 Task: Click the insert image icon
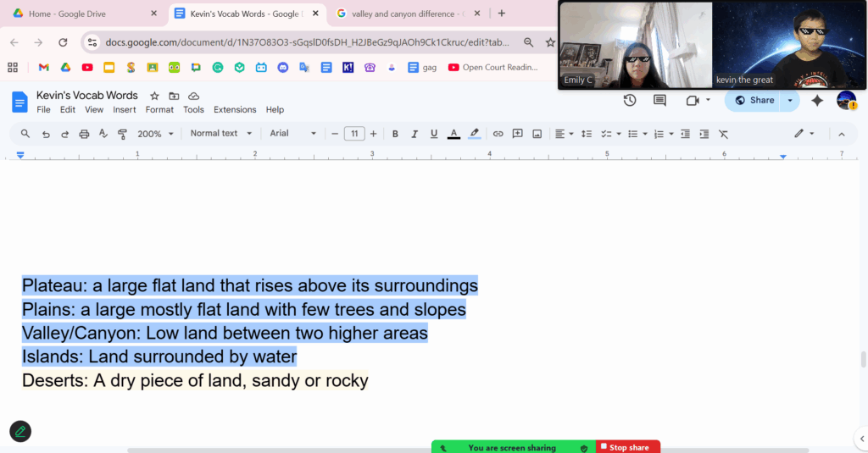(537, 134)
